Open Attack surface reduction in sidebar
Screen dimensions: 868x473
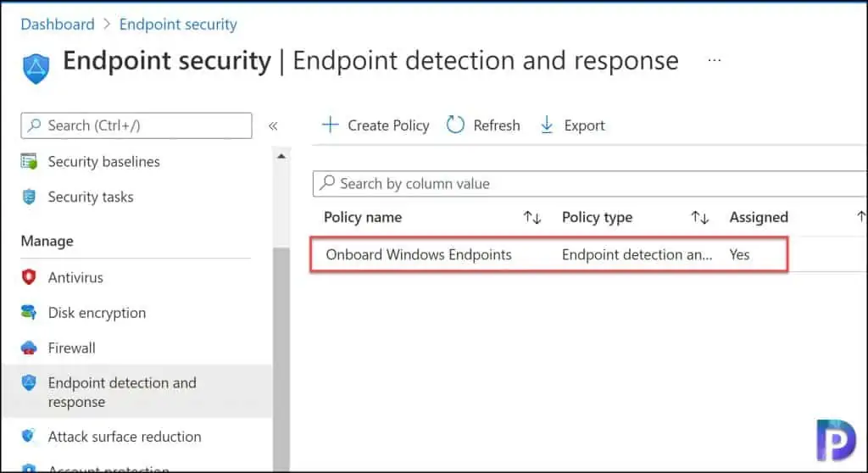click(125, 437)
